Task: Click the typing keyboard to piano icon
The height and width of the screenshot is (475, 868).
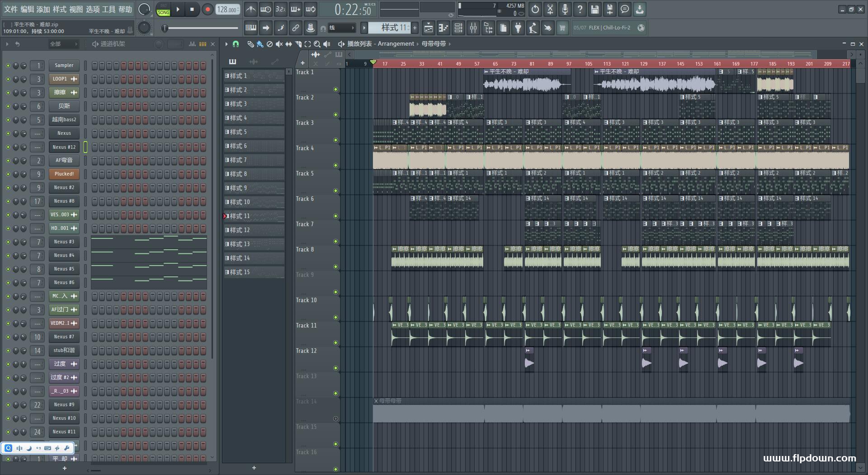Action: [251, 28]
